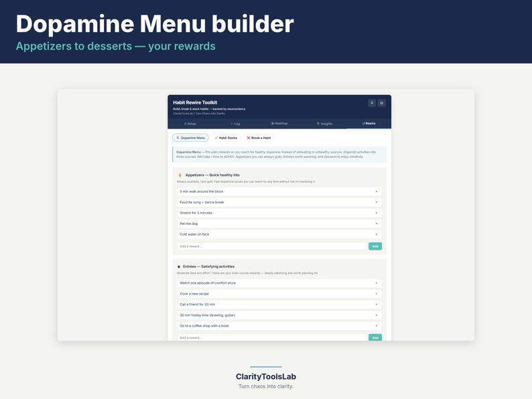
Task: Remove 'Watch one episode of comfort show'
Action: tap(377, 283)
